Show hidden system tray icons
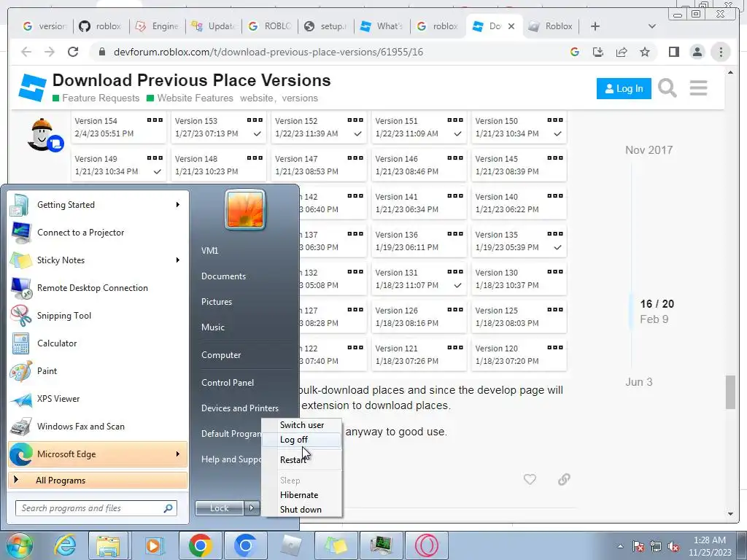Screen dimensions: 747x560 point(620,546)
